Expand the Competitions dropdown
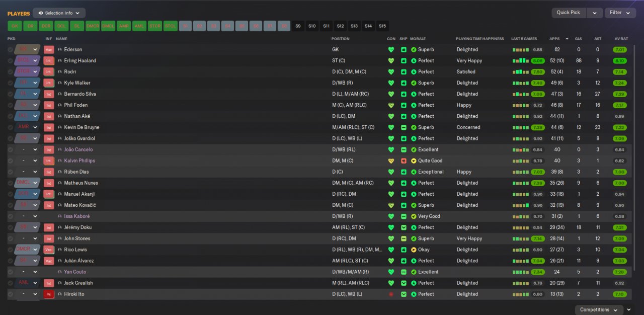Image resolution: width=644 pixels, height=315 pixels. (599, 310)
